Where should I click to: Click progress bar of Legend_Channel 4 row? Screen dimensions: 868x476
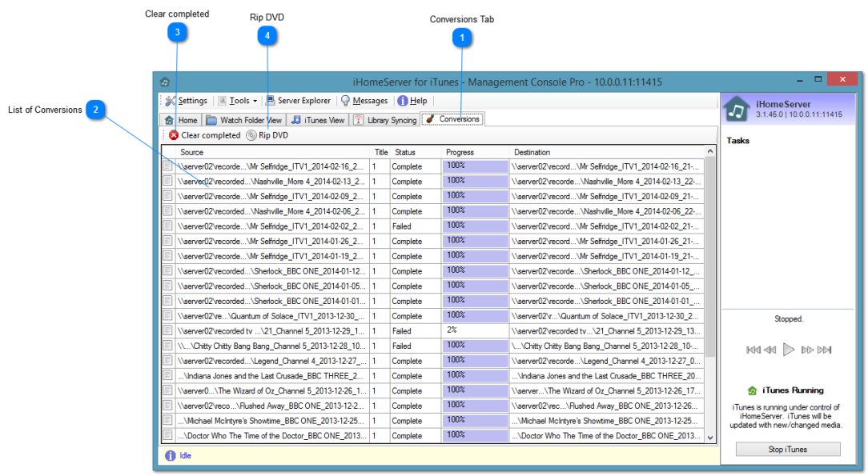(475, 360)
